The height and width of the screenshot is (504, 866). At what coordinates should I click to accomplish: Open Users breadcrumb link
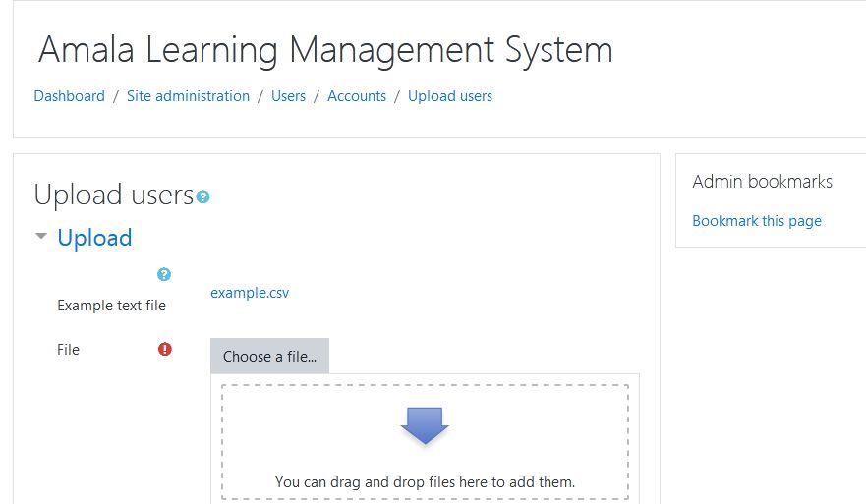288,96
